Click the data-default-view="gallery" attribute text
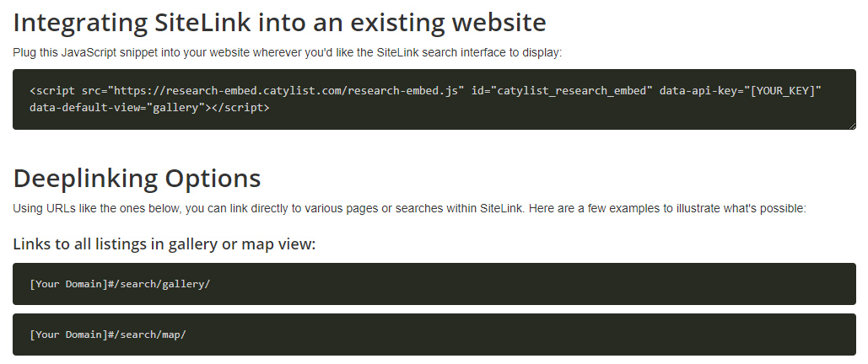The width and height of the screenshot is (868, 364). [x=117, y=107]
